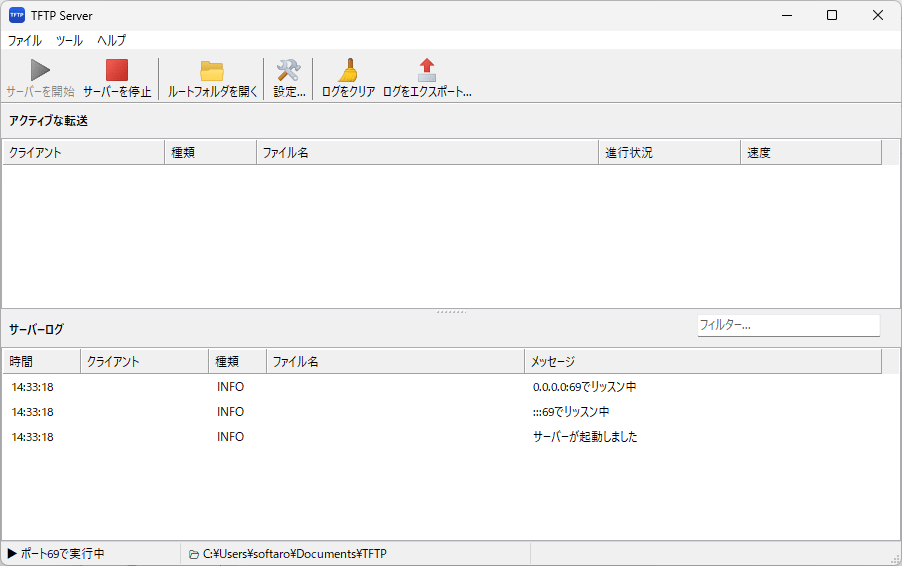Select the log entry 'サーバーが起動しました'

click(585, 437)
